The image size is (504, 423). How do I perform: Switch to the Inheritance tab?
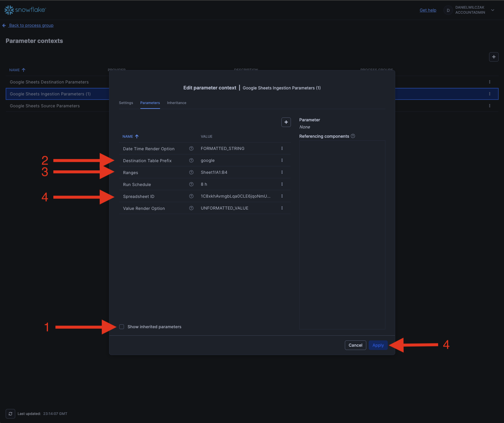[x=176, y=103]
